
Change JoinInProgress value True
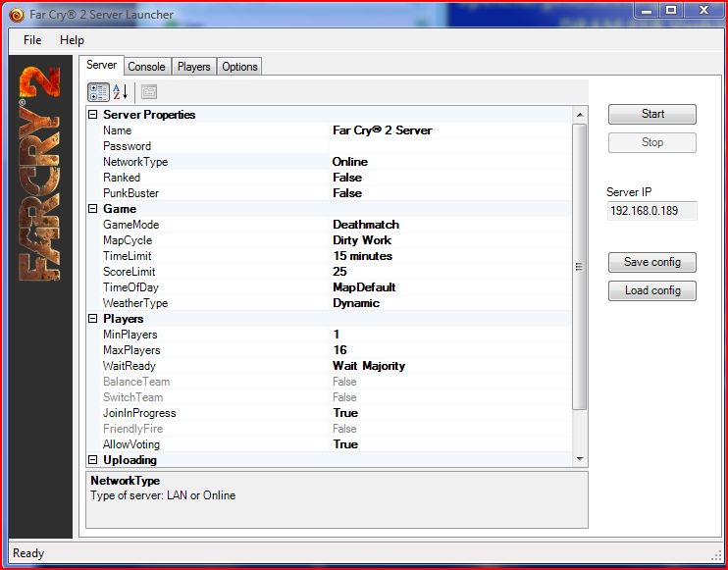[x=345, y=413]
